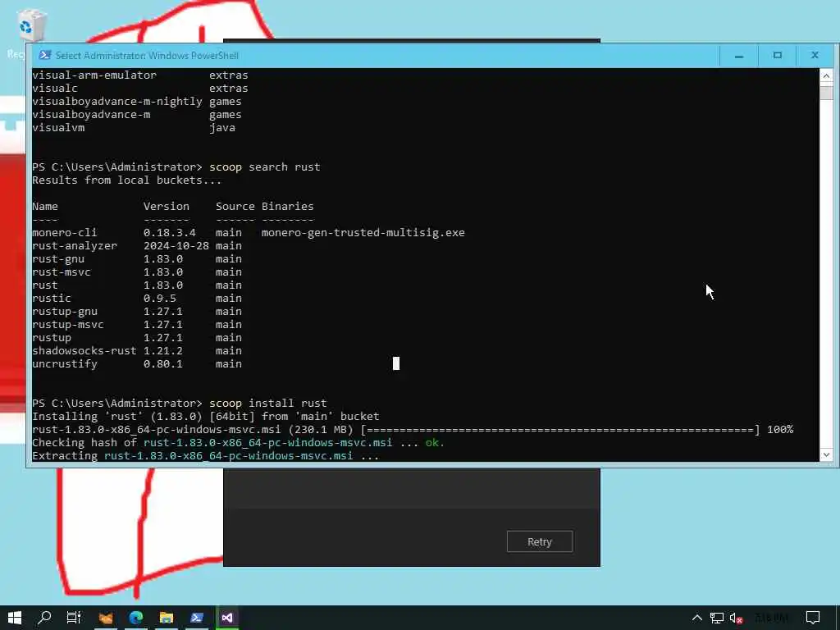This screenshot has width=840, height=630.
Task: Open taskbar search magnifier
Action: point(44,618)
